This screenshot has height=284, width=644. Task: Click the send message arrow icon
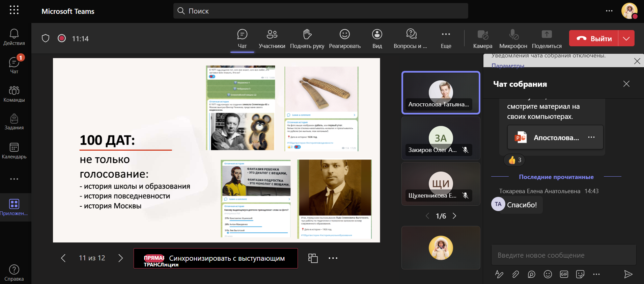[x=628, y=274]
